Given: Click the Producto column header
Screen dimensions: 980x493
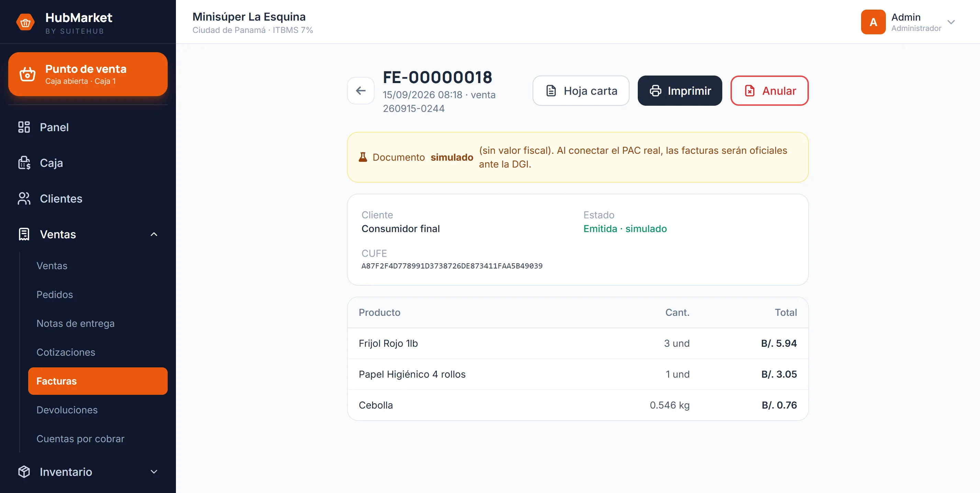Looking at the screenshot, I should pos(379,312).
